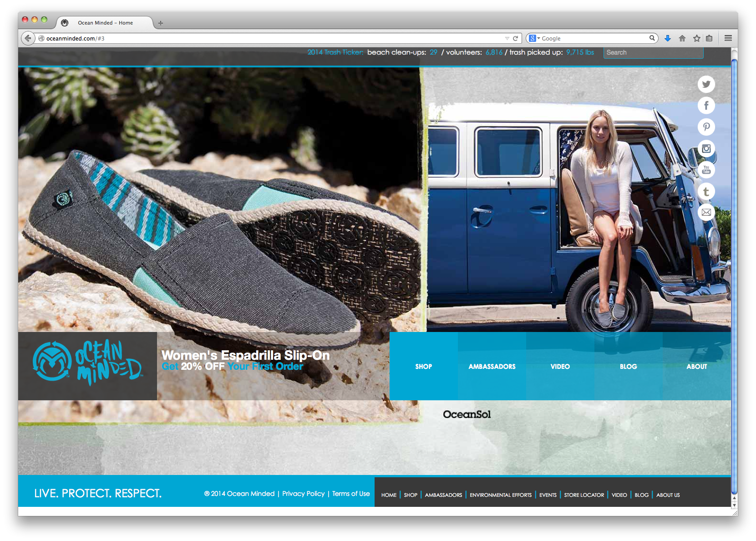
Task: Bookmark page with star icon
Action: pos(696,38)
